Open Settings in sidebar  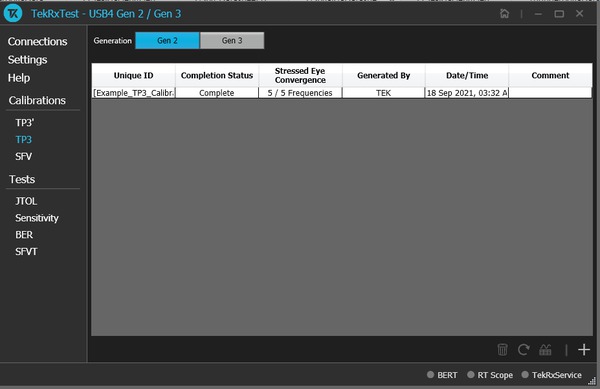pyautogui.click(x=28, y=60)
